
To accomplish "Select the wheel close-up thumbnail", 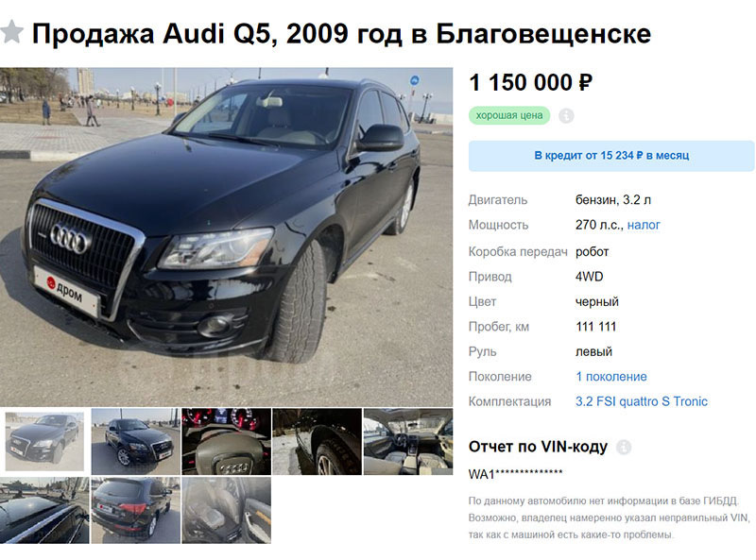I will tap(317, 441).
